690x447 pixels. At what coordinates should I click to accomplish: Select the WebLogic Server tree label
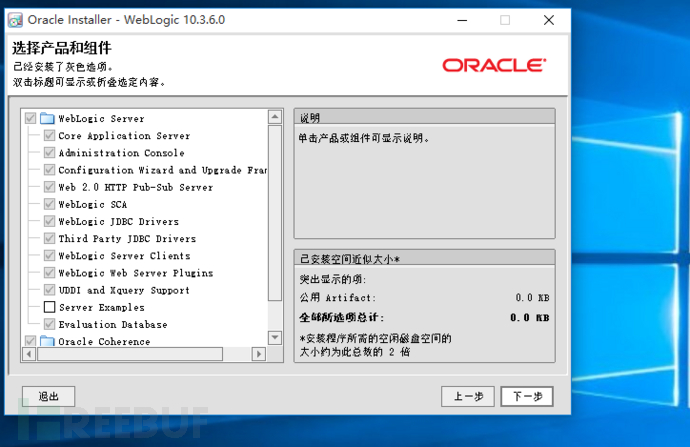point(101,119)
